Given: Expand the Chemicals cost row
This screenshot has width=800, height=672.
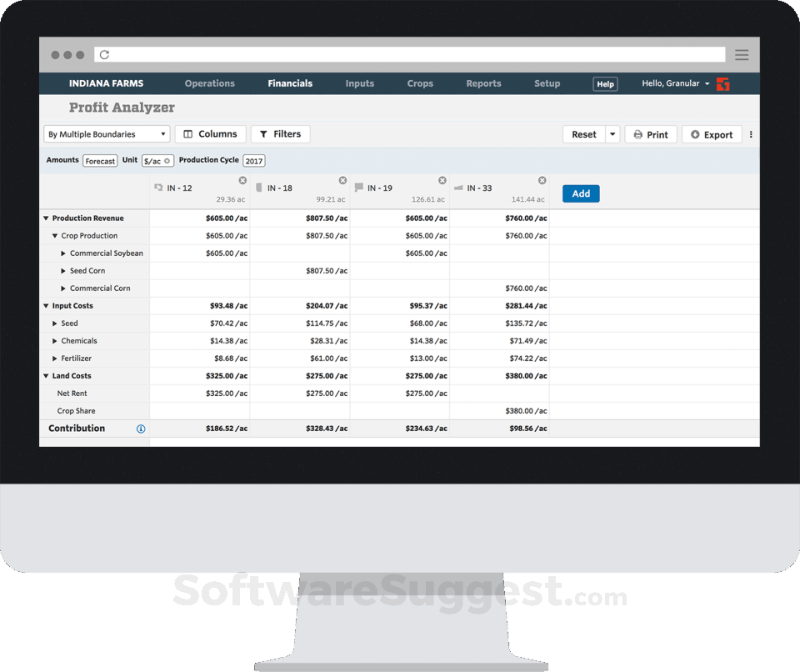Looking at the screenshot, I should [x=55, y=341].
